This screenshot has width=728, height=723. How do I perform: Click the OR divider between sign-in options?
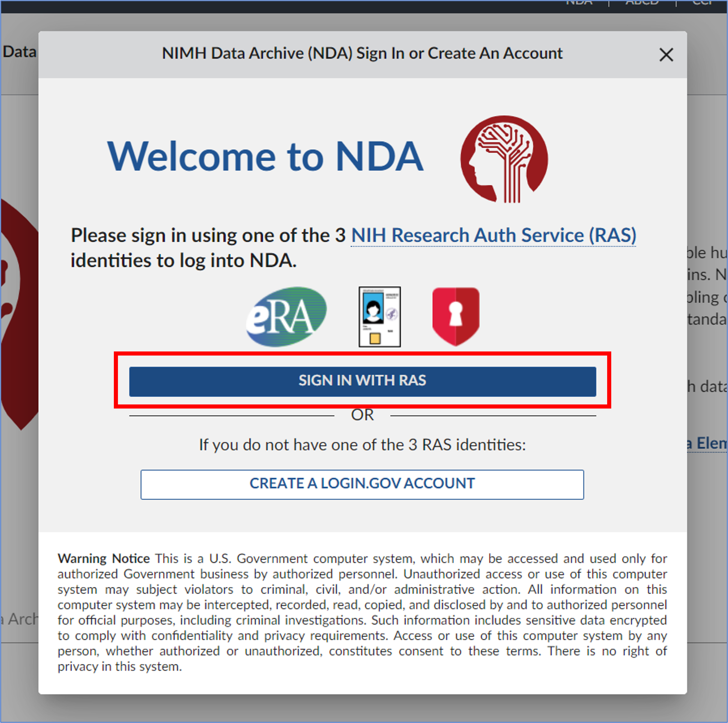(x=362, y=414)
